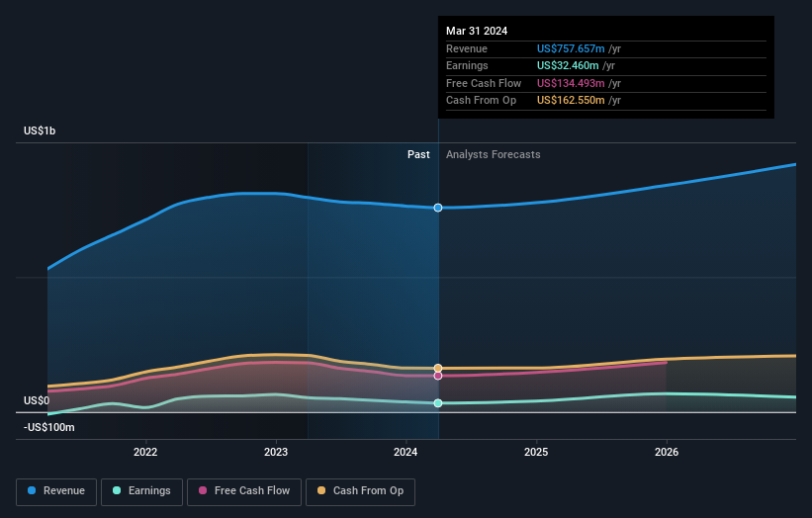The height and width of the screenshot is (518, 812).
Task: Click the Cash From Op label in tooltip
Action: tap(481, 101)
